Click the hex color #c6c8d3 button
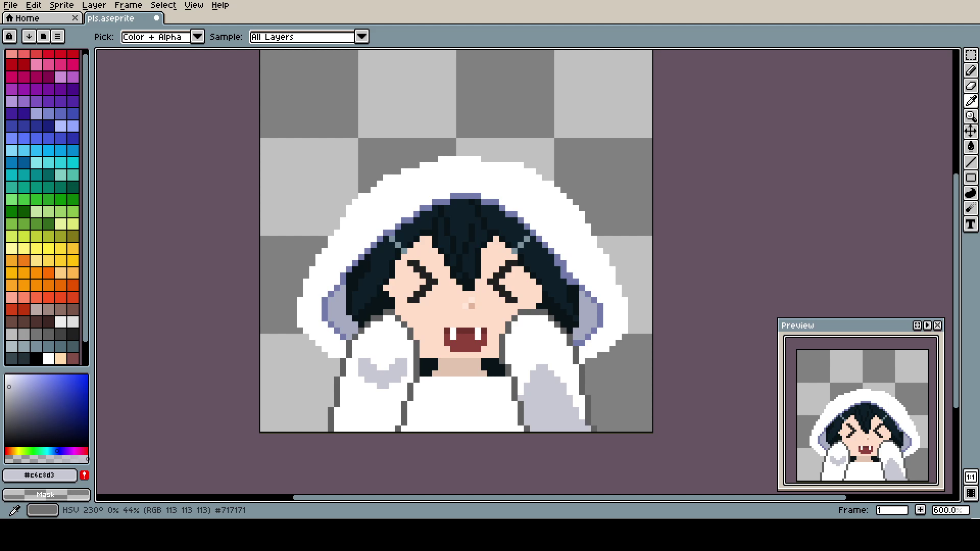This screenshot has width=980, height=551. [40, 475]
